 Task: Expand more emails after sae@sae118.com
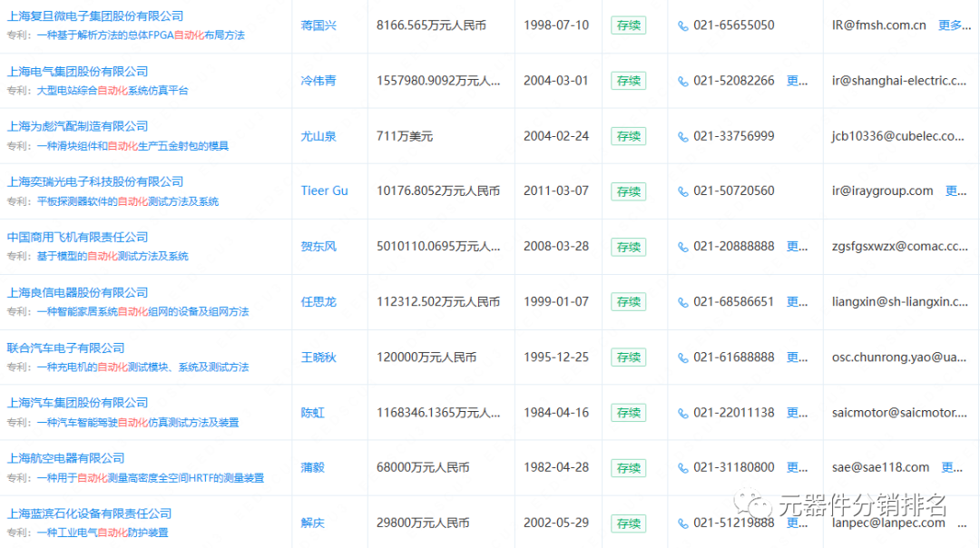(952, 467)
